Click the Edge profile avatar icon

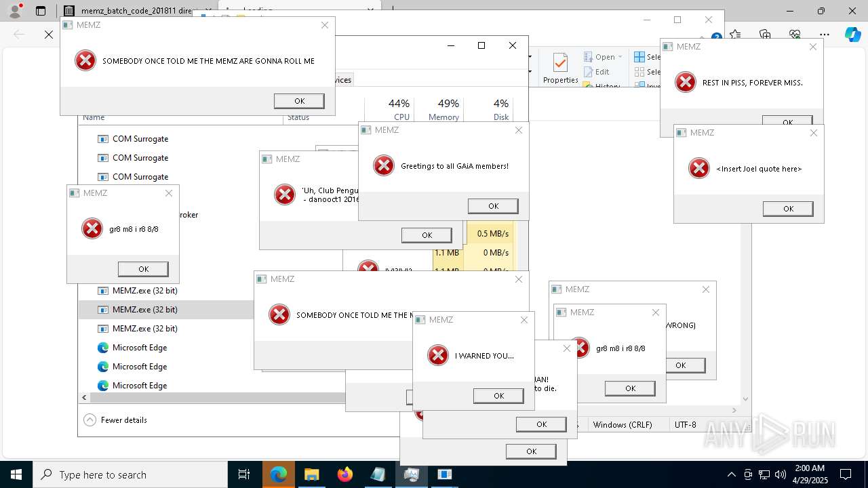(15, 11)
